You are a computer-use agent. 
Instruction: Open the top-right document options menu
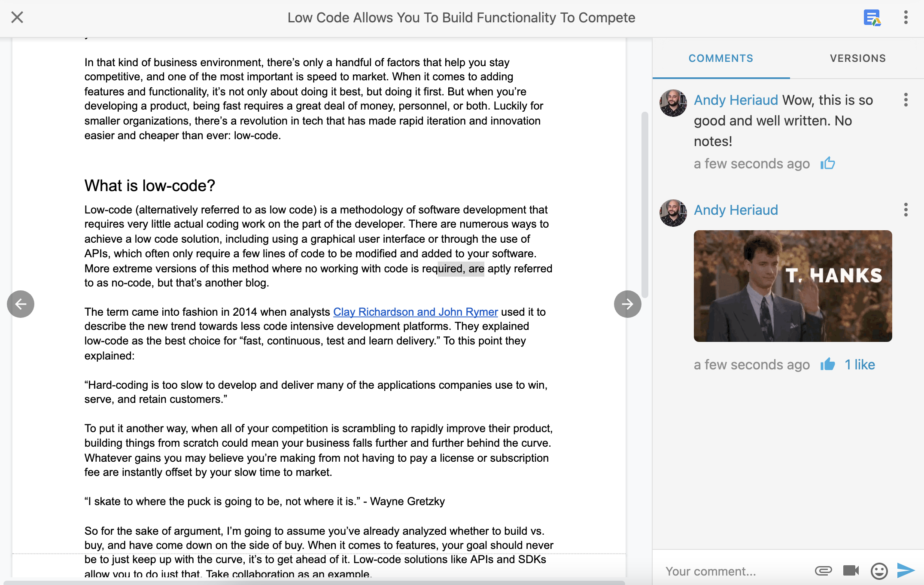click(906, 18)
